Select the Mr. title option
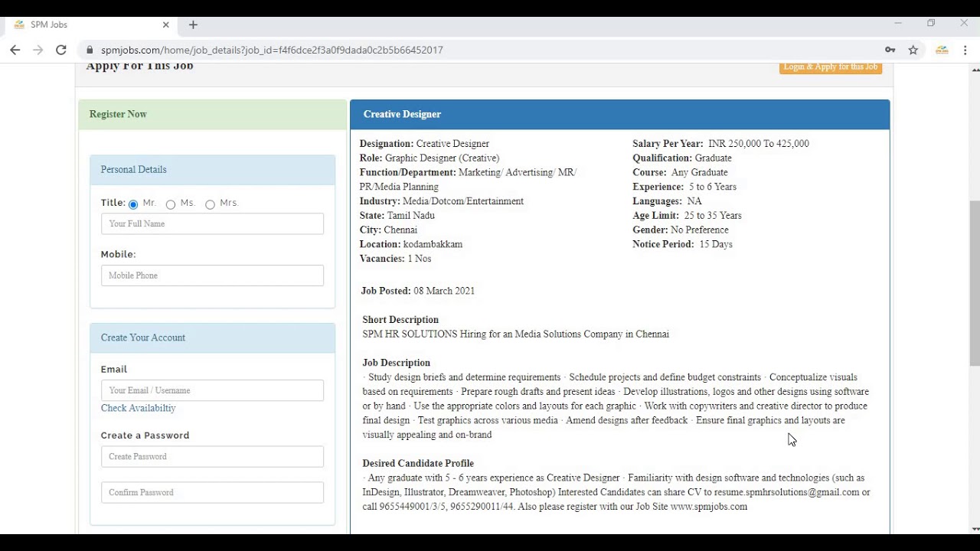The width and height of the screenshot is (980, 551). click(133, 204)
